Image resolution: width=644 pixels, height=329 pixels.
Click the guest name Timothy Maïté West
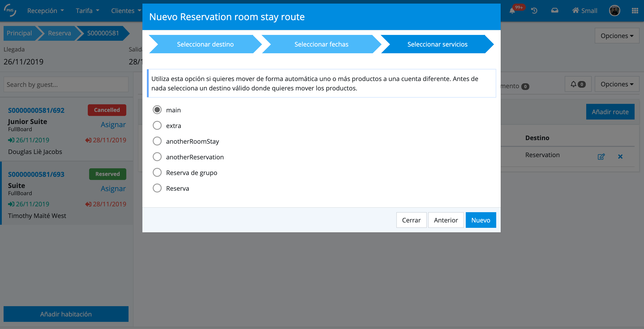(37, 216)
